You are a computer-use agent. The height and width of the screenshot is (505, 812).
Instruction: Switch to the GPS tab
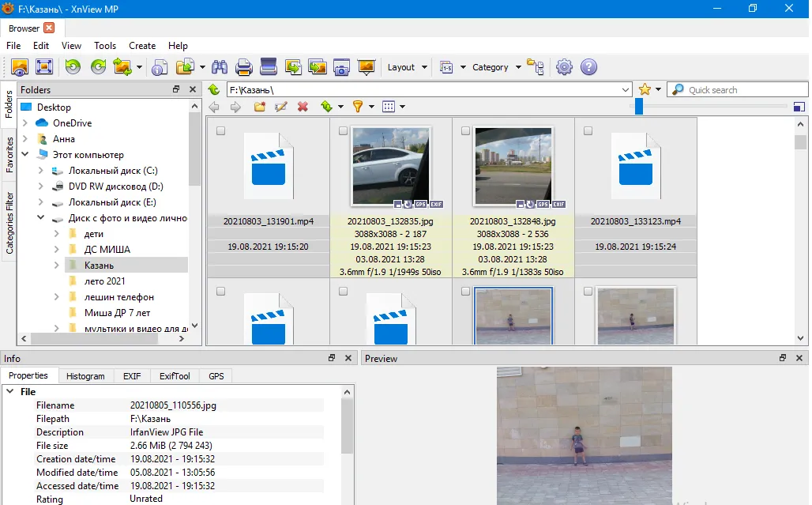[216, 376]
